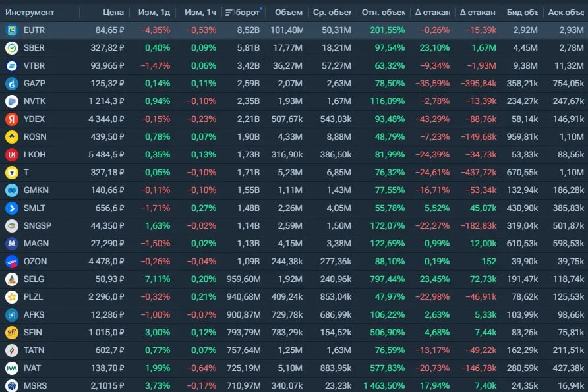
Task: Select the GMKN ticker name
Action: click(36, 190)
